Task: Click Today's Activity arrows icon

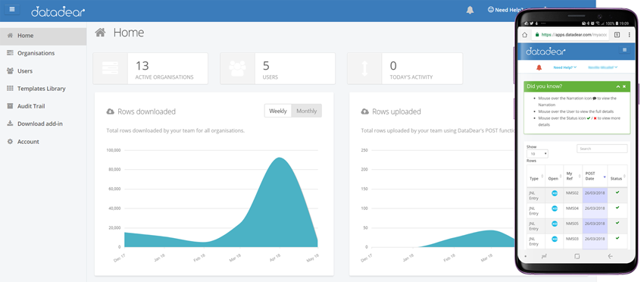Action: [x=364, y=68]
